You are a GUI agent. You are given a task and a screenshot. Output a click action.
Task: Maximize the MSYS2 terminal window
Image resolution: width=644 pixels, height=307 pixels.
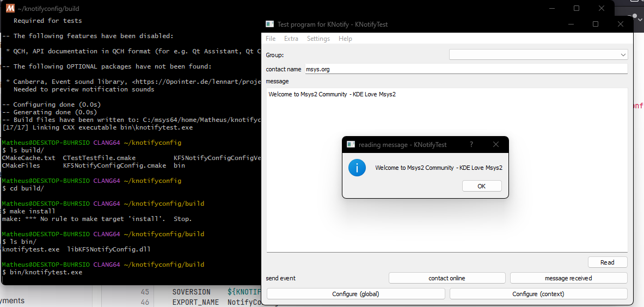[x=576, y=8]
